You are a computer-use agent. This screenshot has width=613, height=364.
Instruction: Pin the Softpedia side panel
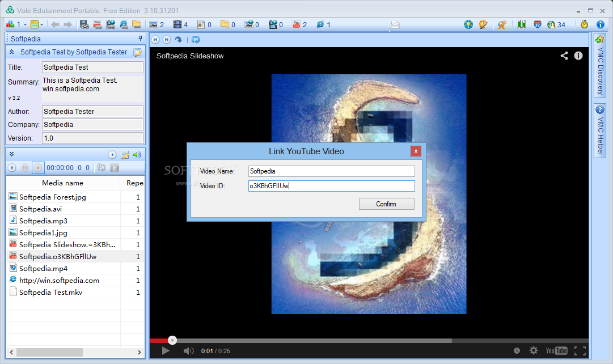click(x=140, y=39)
